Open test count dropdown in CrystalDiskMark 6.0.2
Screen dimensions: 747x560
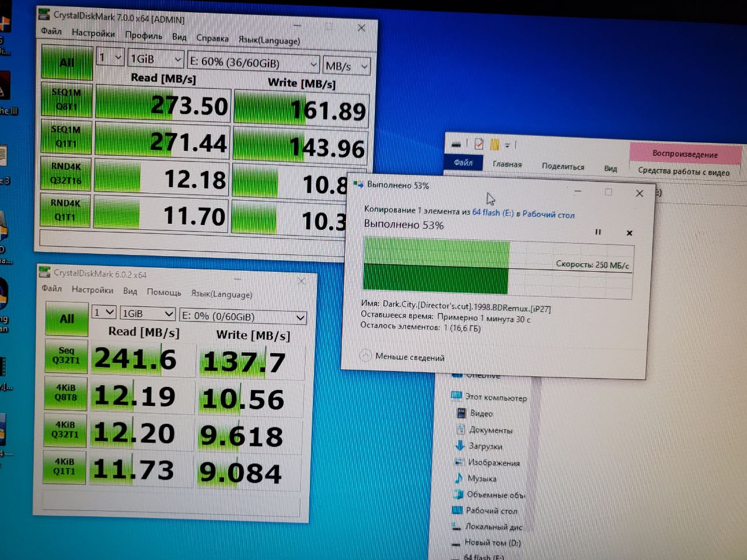point(104,312)
